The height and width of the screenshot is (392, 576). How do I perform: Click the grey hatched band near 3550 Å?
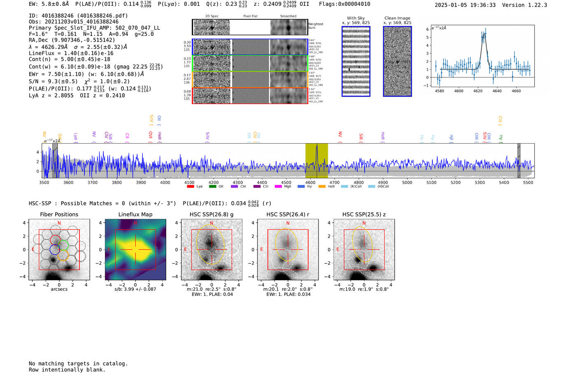click(55, 160)
